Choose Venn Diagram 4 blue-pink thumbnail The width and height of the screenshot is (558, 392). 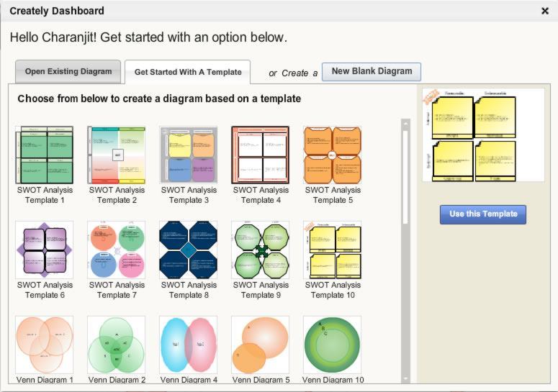(188, 345)
